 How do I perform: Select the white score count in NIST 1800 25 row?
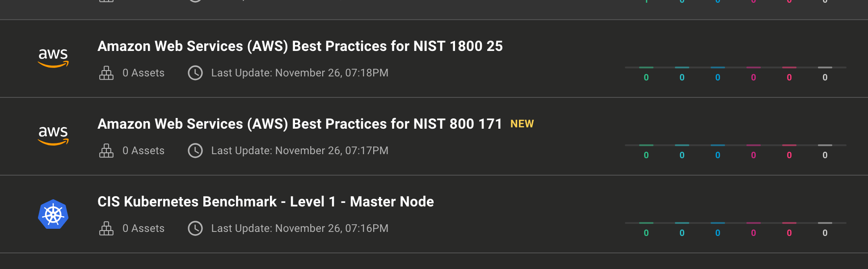coord(825,77)
